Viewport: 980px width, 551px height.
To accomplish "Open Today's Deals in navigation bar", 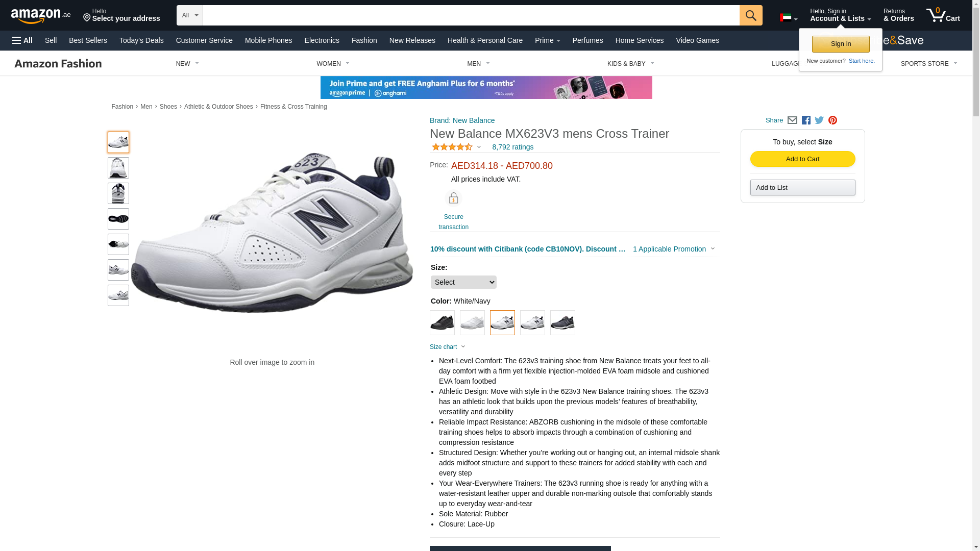I will (141, 40).
